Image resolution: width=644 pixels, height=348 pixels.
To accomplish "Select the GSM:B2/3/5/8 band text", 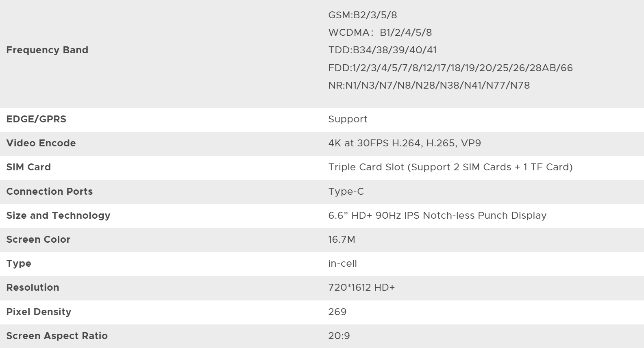I will [362, 15].
